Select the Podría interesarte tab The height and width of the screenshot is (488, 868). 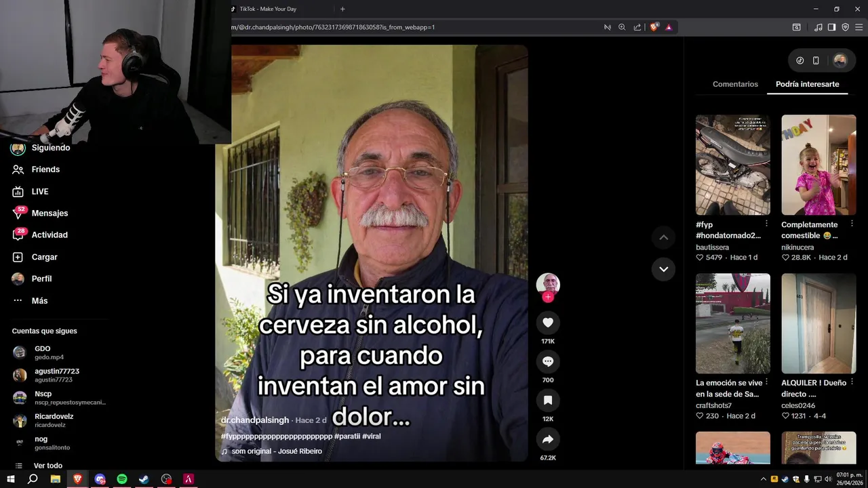pyautogui.click(x=807, y=84)
